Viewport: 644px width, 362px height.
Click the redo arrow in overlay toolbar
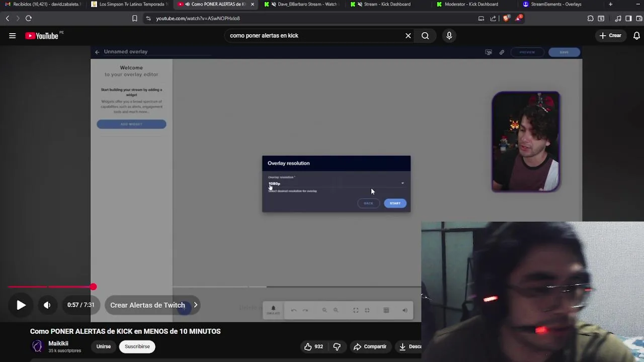pos(305,310)
